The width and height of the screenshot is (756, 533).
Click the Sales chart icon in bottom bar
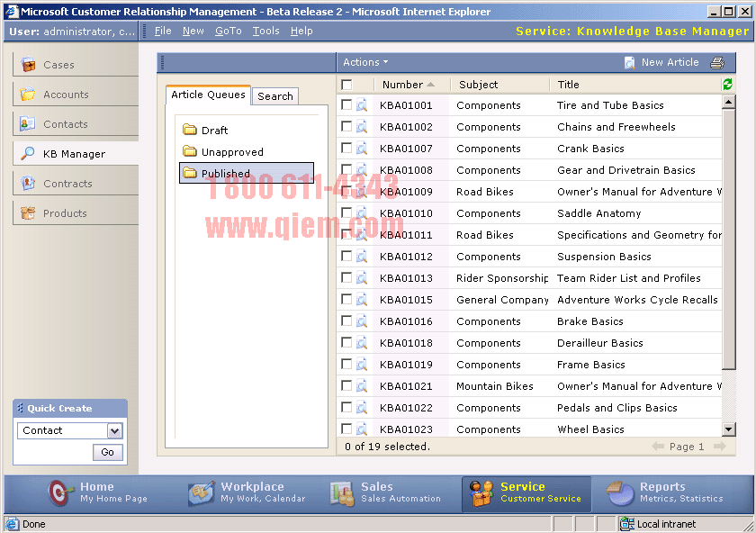coord(342,493)
